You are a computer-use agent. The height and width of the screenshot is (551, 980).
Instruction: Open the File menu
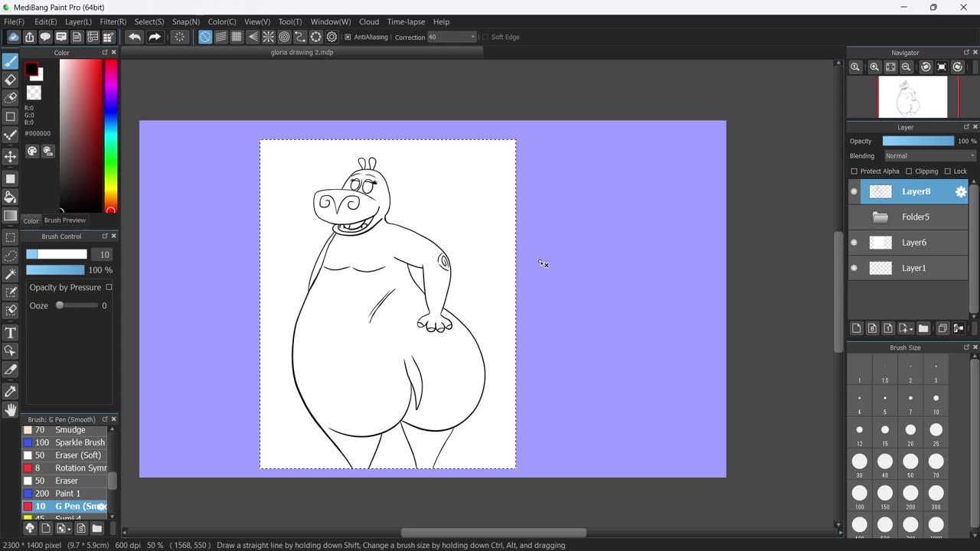(14, 21)
